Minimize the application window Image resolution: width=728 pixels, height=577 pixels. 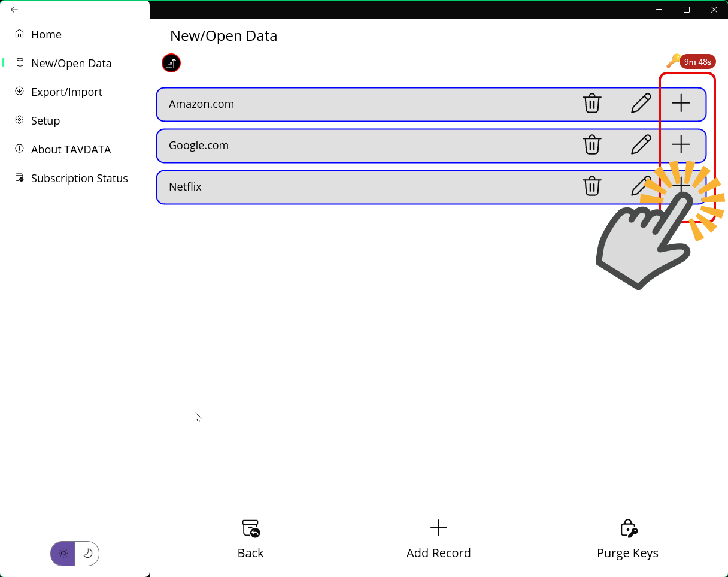pyautogui.click(x=659, y=10)
